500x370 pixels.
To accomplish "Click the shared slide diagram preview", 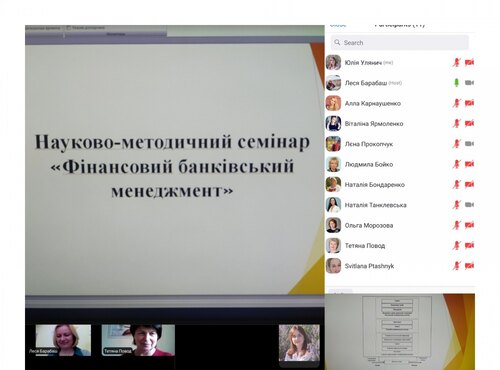I will [400, 332].
